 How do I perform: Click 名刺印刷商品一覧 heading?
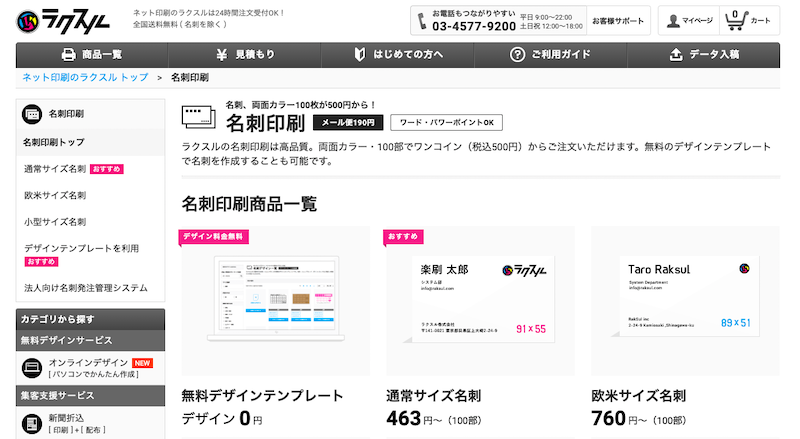249,204
